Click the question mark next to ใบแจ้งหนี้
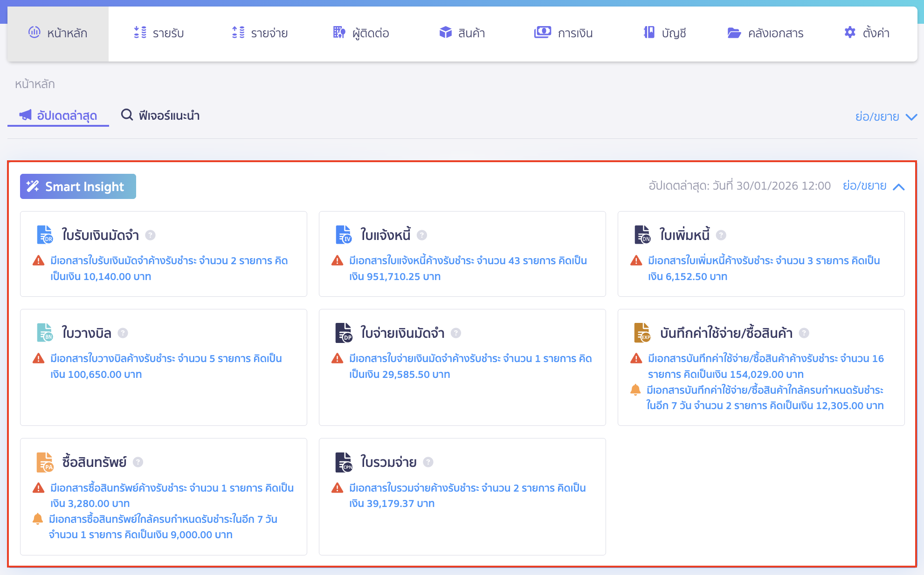The width and height of the screenshot is (924, 575). 422,235
